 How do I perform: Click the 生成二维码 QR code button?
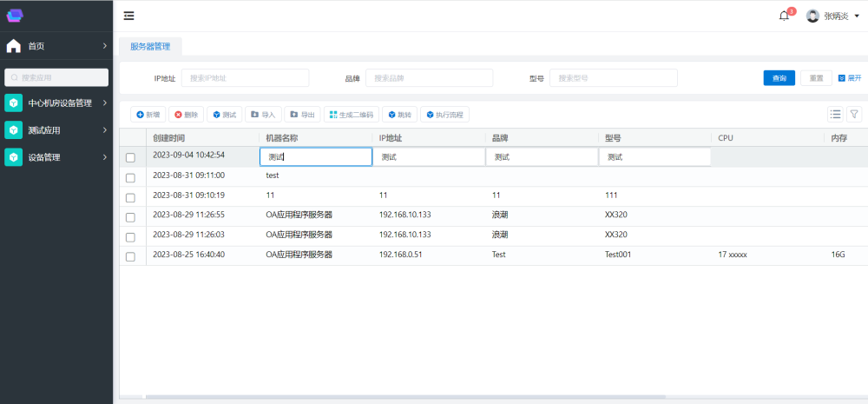(352, 115)
